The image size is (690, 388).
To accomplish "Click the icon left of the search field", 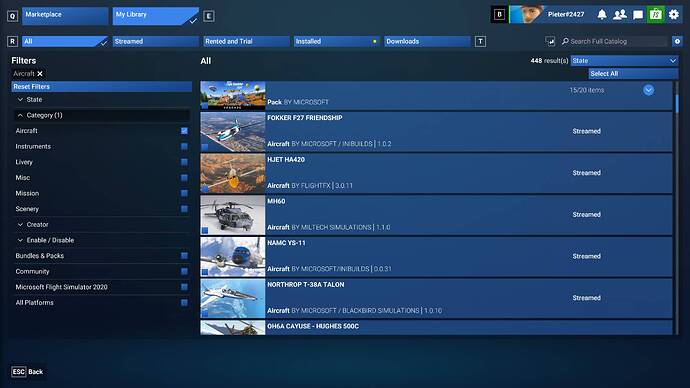I will (550, 41).
